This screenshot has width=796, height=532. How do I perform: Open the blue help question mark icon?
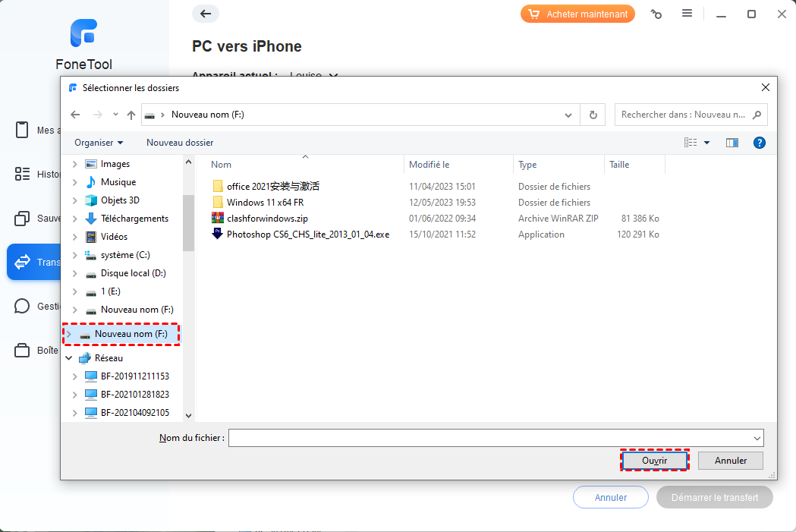tap(759, 143)
